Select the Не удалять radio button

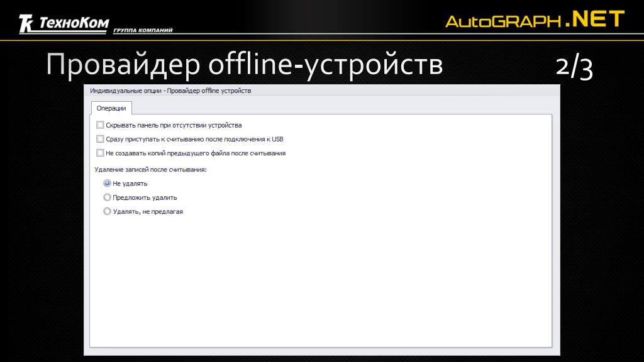[x=107, y=183]
